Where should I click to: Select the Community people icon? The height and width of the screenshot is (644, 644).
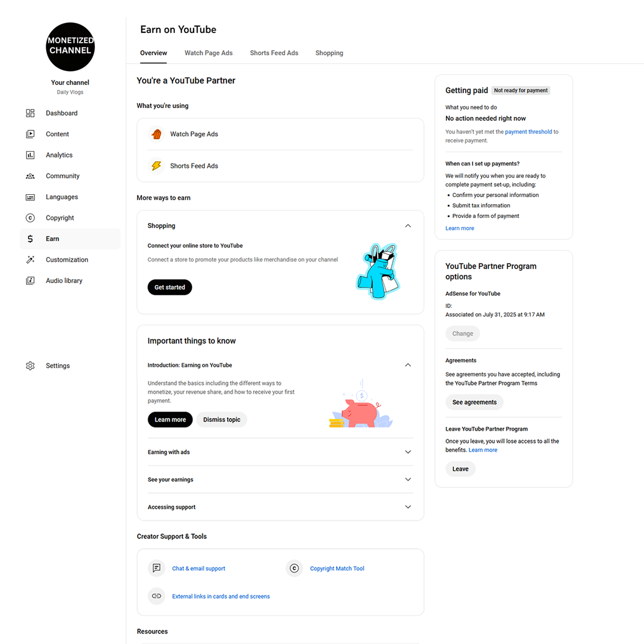click(x=30, y=176)
